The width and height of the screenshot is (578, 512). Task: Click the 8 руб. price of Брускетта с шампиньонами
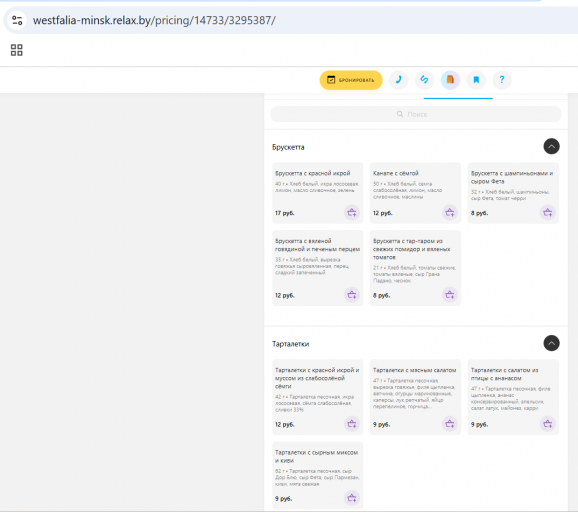479,213
